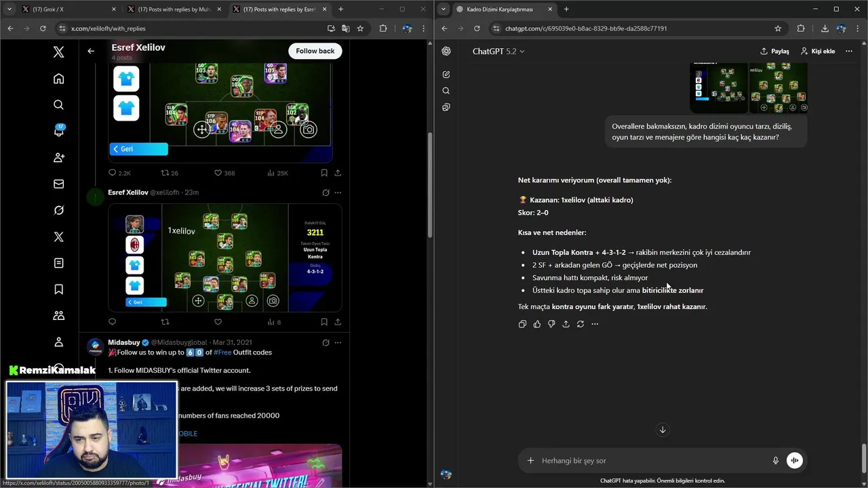Give thumbs up to ChatGPT response
Viewport: 868px width, 488px height.
click(x=537, y=324)
